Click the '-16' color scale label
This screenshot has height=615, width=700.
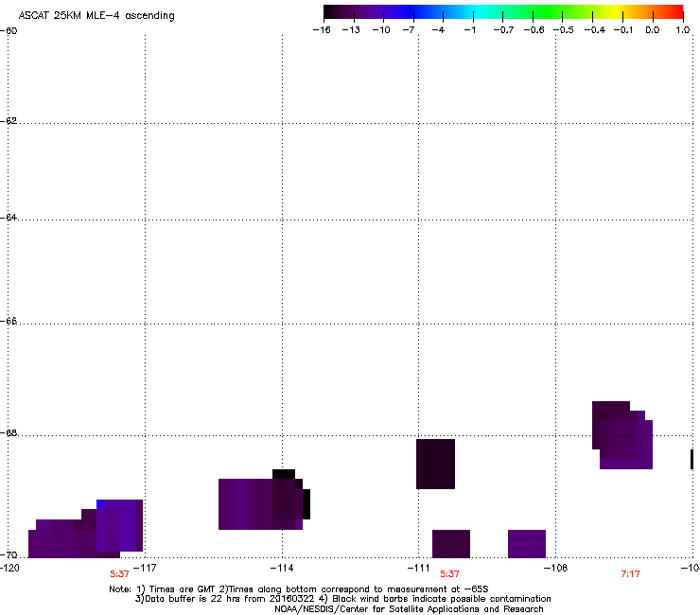click(x=322, y=30)
